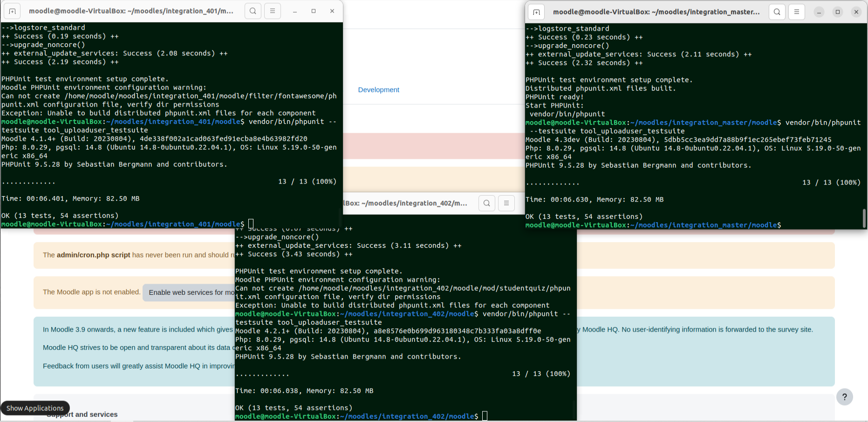Click '-->upgrade_noncore()' line in integration_402 terminal
Image resolution: width=868 pixels, height=422 pixels.
(277, 237)
